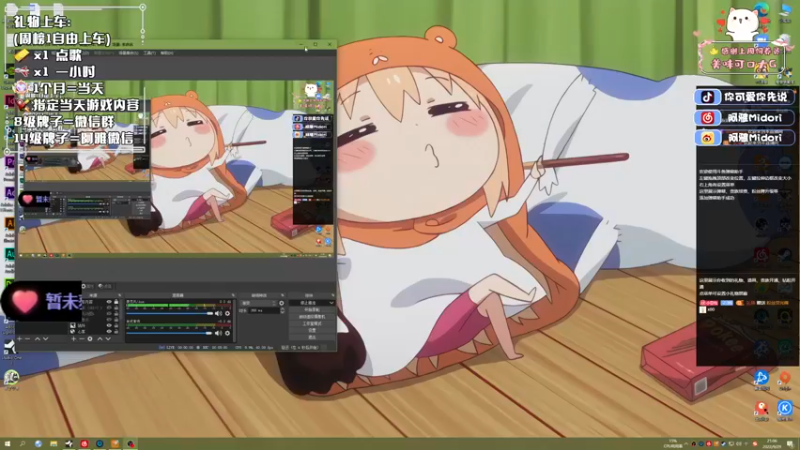Click the OBS preview canvas
800x450 pixels.
176,167
